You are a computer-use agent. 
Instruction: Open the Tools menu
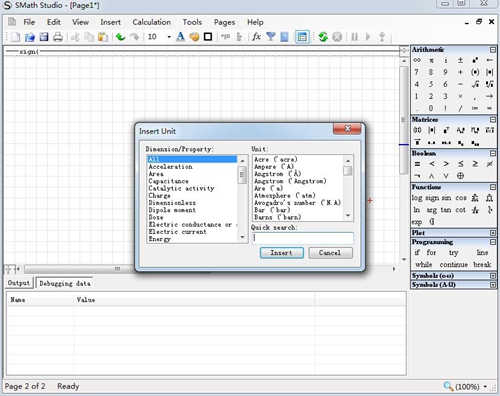pyautogui.click(x=192, y=22)
